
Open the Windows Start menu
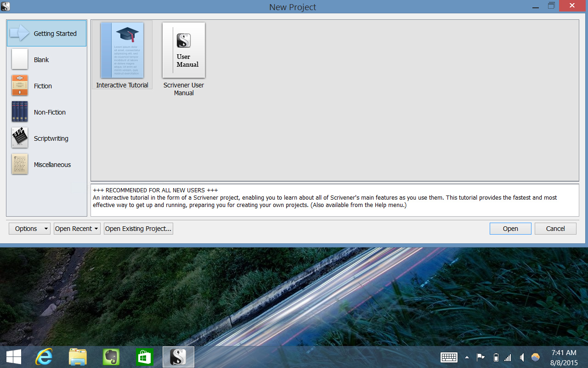click(x=14, y=357)
